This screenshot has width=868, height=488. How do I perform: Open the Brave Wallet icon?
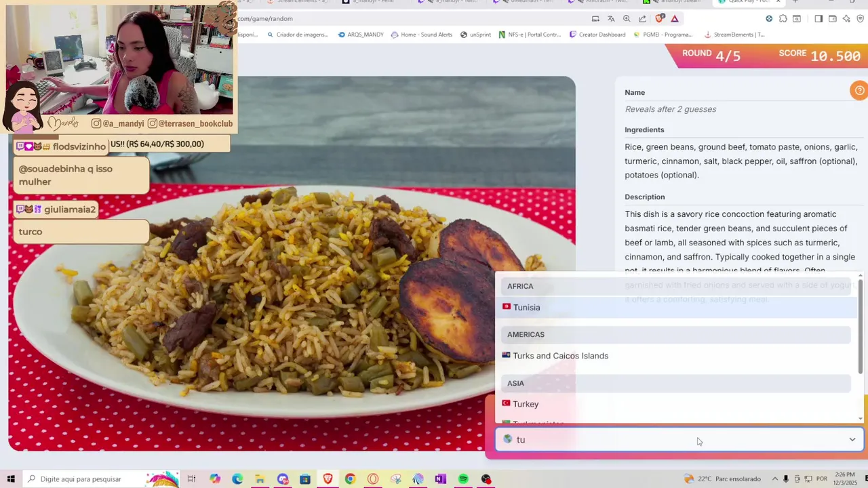(833, 19)
